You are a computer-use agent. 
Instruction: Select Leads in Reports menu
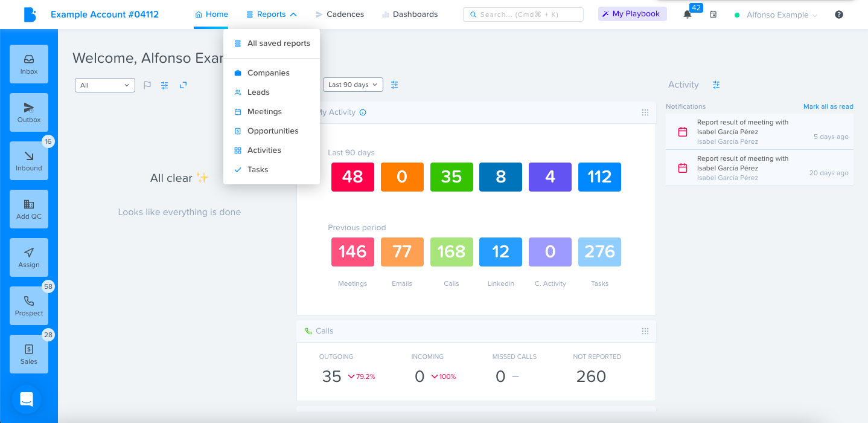pyautogui.click(x=272, y=92)
